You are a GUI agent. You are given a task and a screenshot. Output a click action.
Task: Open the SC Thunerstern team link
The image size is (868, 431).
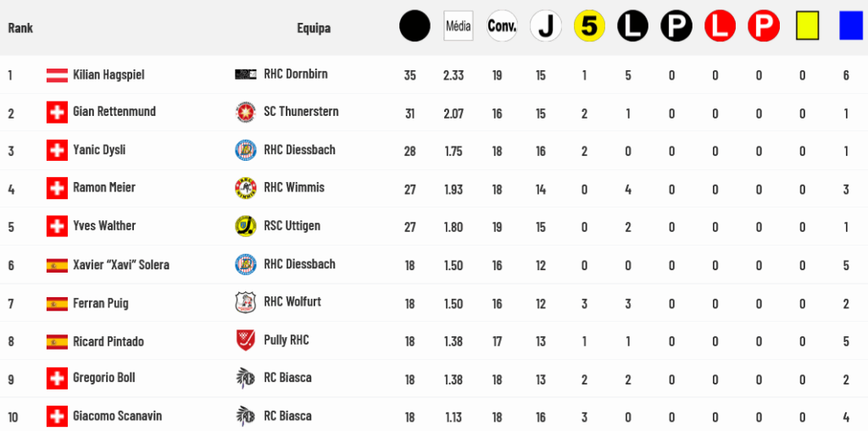click(x=301, y=111)
